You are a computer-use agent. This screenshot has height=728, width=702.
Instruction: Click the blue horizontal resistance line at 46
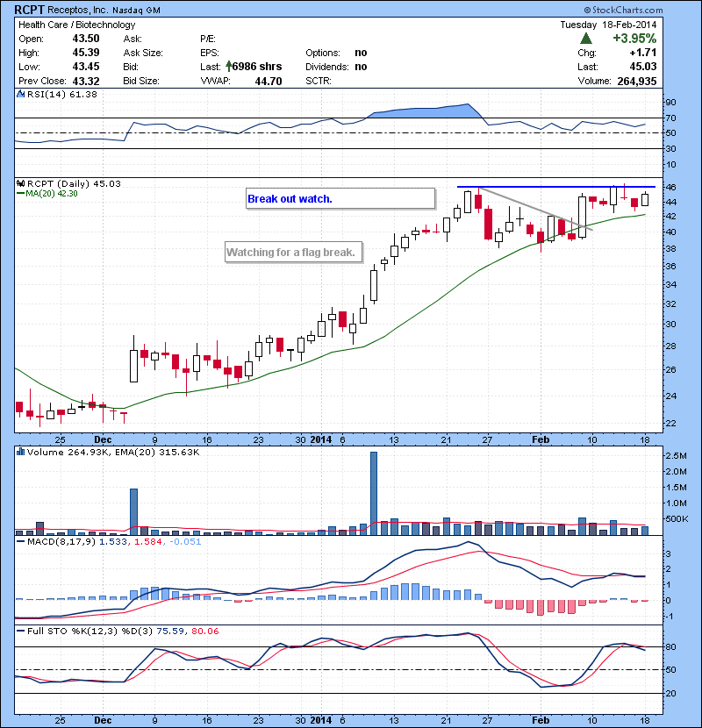pyautogui.click(x=556, y=187)
